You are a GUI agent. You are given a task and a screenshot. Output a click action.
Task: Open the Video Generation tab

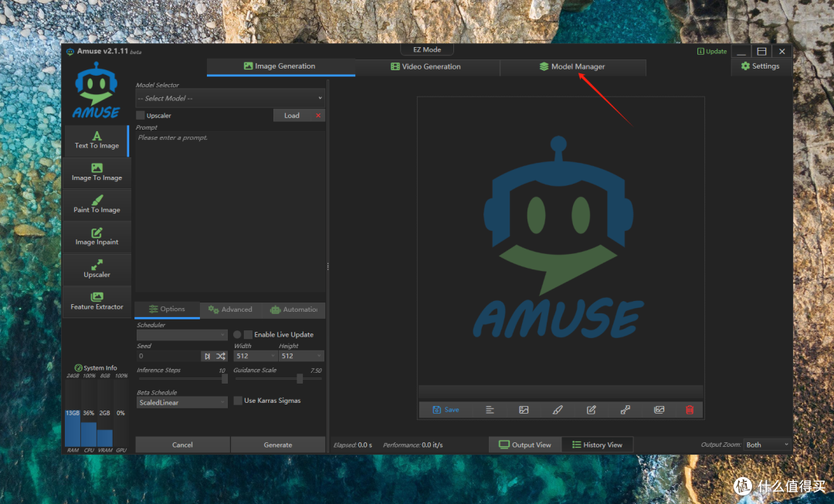coord(425,67)
